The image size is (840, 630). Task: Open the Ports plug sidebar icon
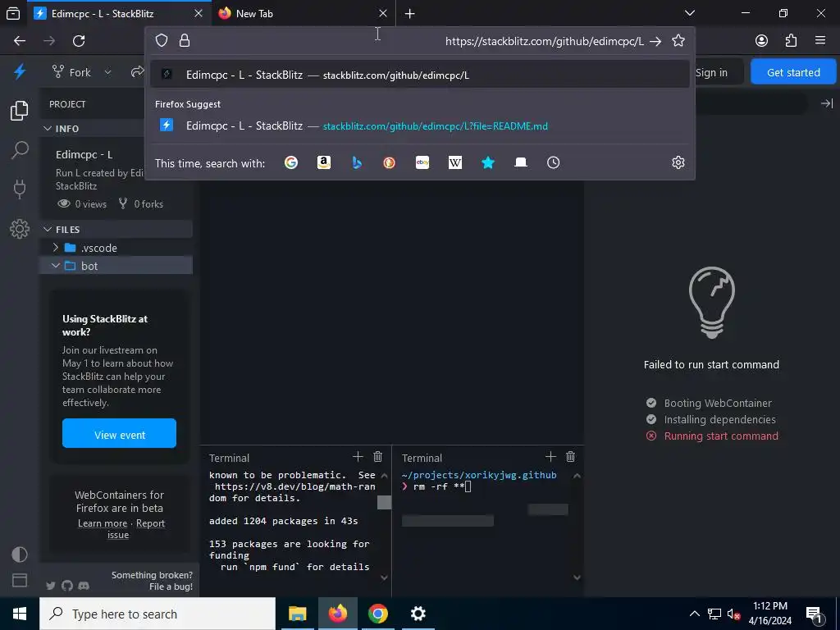click(x=20, y=189)
